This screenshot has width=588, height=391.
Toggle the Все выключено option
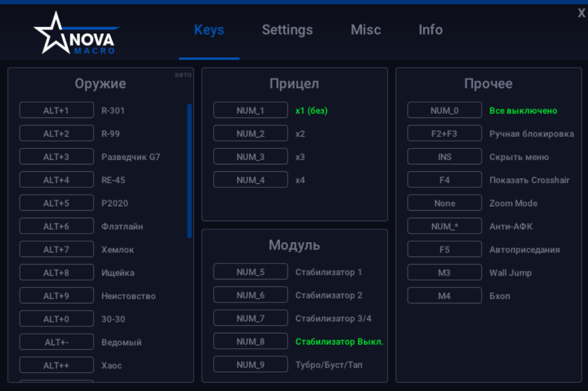point(523,111)
